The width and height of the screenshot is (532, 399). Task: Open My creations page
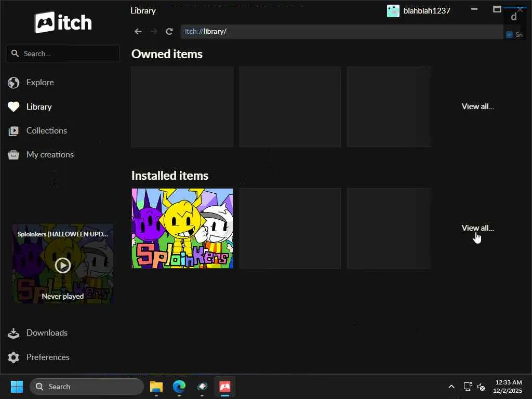[50, 155]
